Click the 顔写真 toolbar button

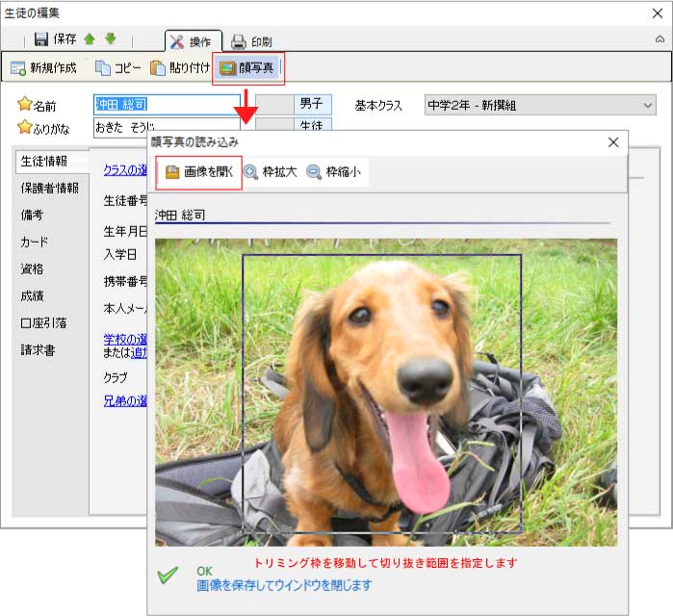(246, 67)
